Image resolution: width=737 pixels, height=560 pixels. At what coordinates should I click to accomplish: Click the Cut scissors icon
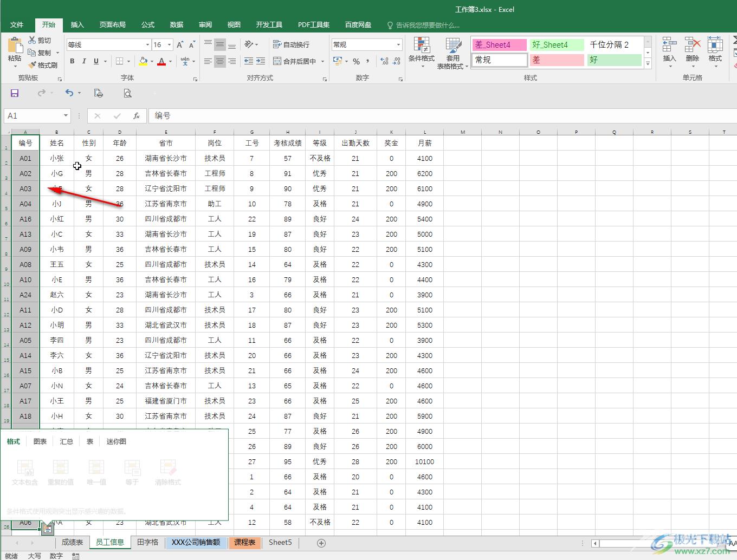[x=33, y=41]
